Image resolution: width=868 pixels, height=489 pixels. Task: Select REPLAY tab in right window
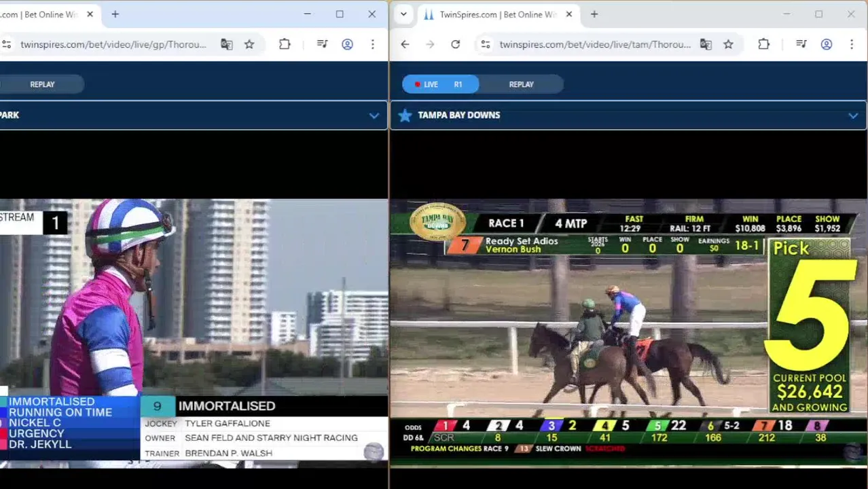(x=522, y=84)
